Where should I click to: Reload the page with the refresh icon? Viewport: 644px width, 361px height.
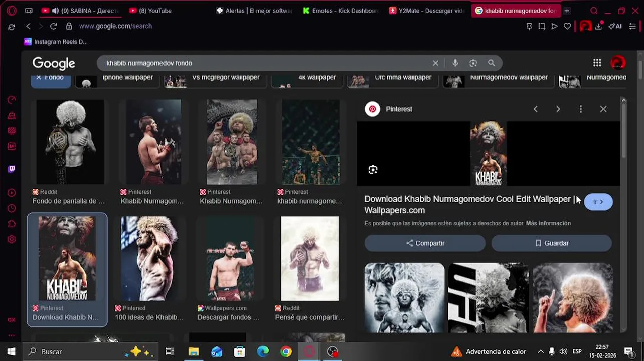point(53,26)
